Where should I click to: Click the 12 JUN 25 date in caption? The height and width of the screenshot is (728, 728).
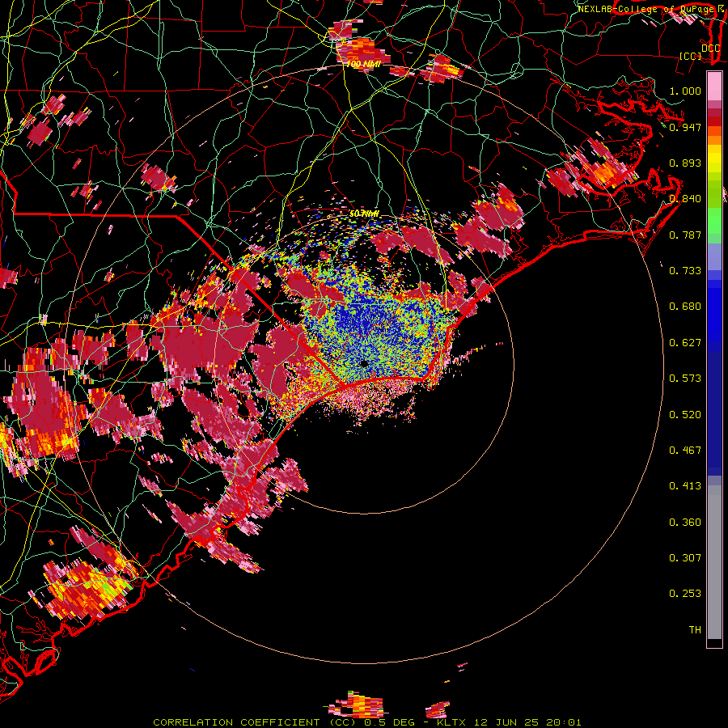506,722
